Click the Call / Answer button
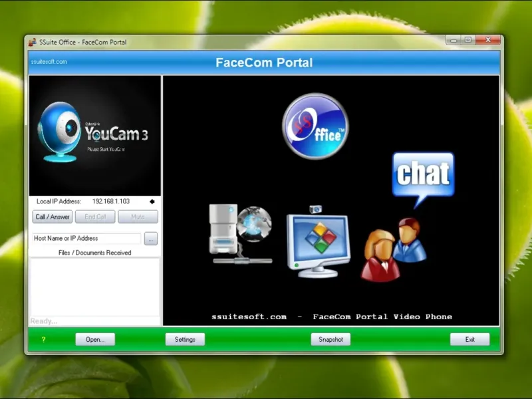Viewport: 532px width, 399px height. (x=53, y=217)
